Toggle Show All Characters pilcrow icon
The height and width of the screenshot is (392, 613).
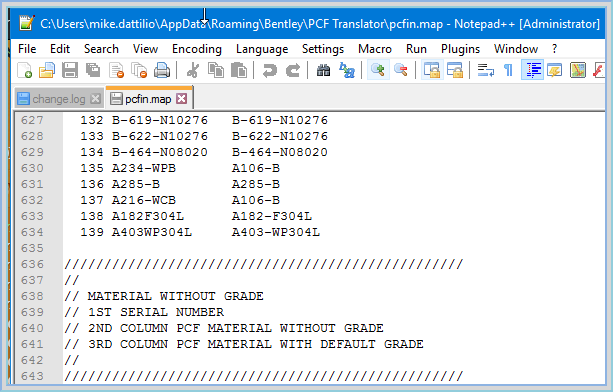(x=508, y=70)
